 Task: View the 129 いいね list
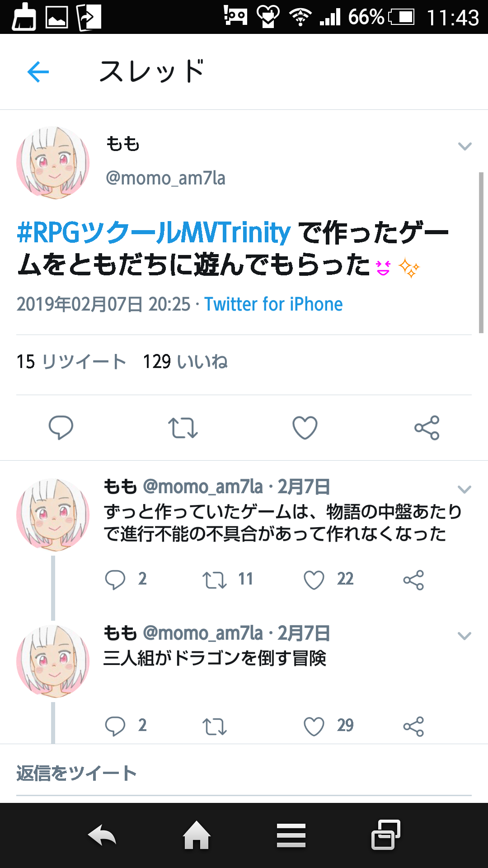[185, 362]
